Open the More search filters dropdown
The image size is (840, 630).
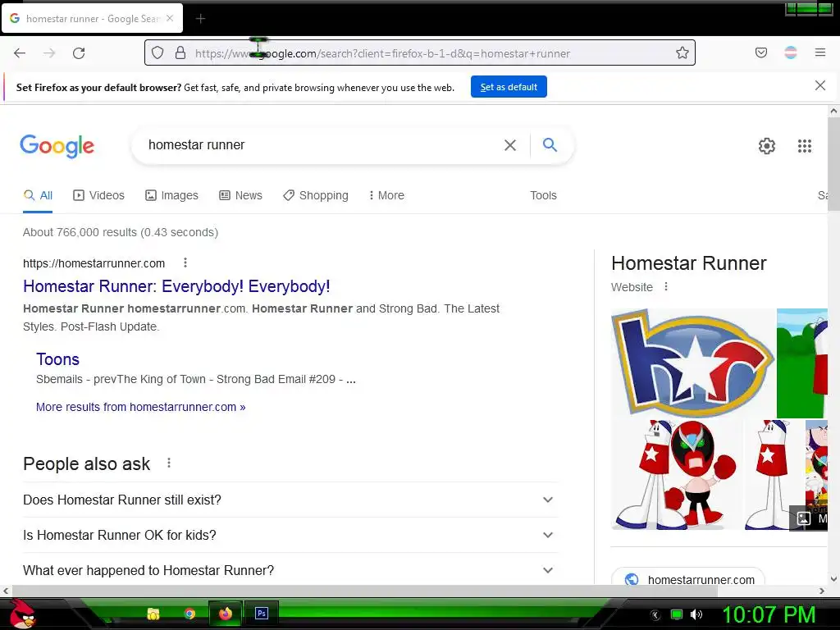386,195
